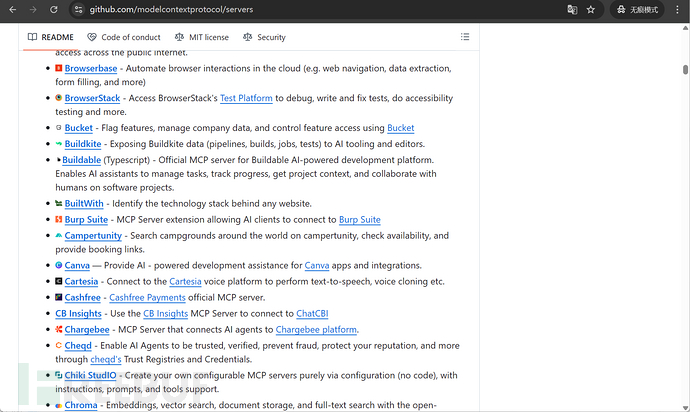Click the Cashfree logo icon

pos(59,297)
